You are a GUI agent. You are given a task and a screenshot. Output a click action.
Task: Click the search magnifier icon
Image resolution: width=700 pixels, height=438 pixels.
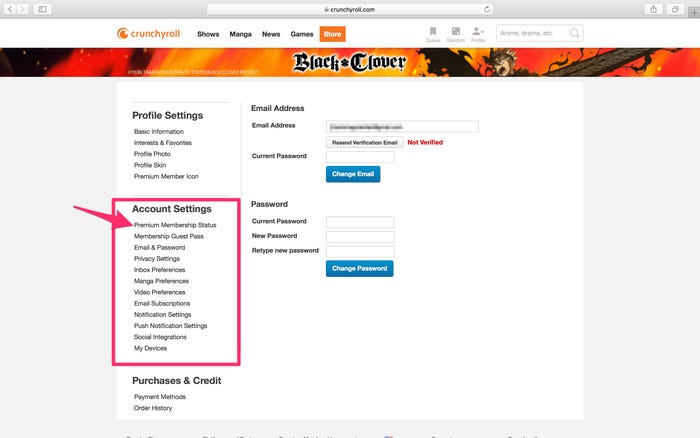pyautogui.click(x=575, y=33)
